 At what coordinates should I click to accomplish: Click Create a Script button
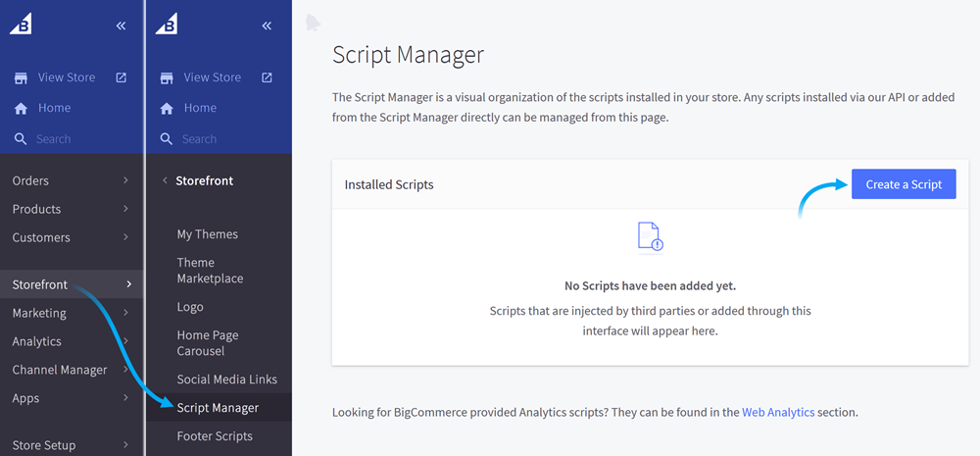(x=904, y=184)
